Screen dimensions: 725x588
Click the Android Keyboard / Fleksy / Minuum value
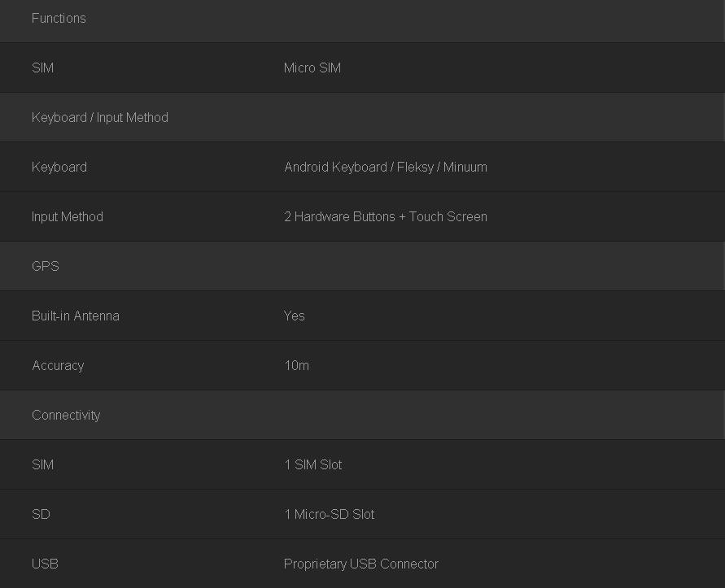[x=386, y=167]
